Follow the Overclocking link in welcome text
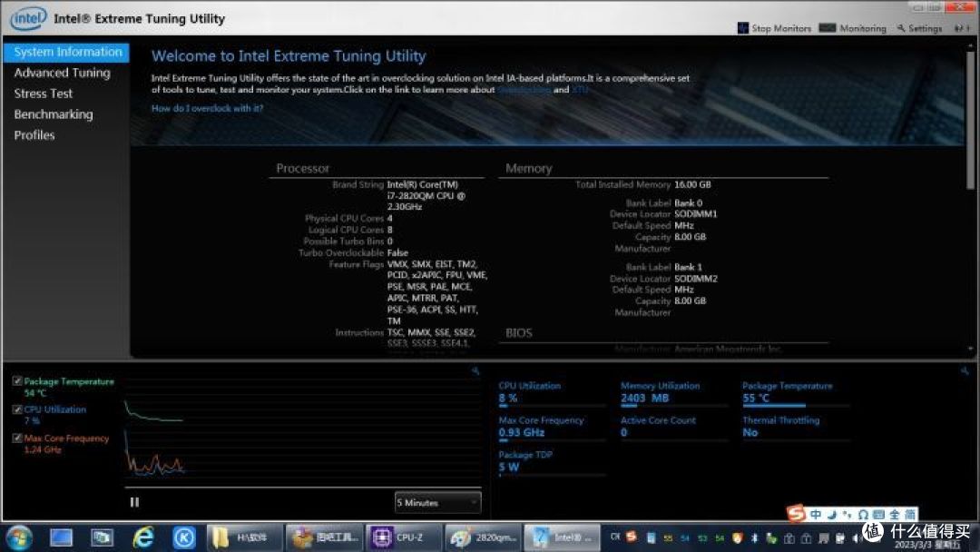Image resolution: width=980 pixels, height=552 pixels. tap(524, 89)
